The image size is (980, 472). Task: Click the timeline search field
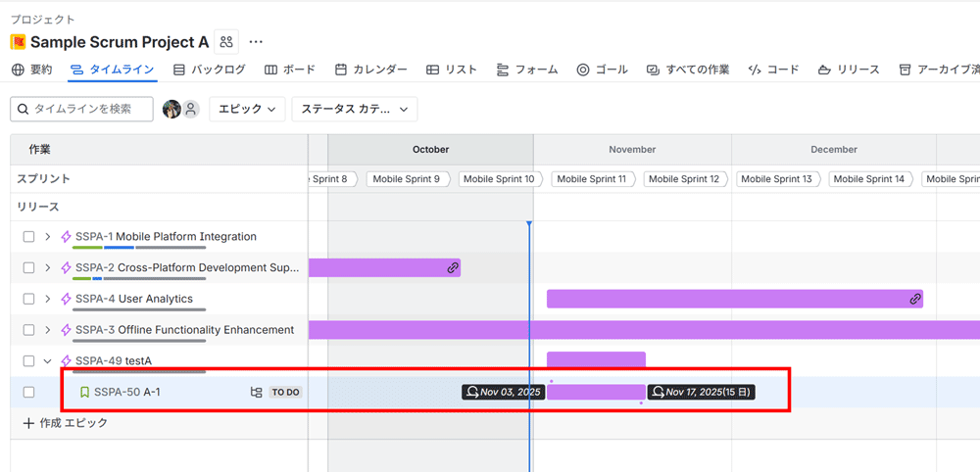click(x=82, y=110)
